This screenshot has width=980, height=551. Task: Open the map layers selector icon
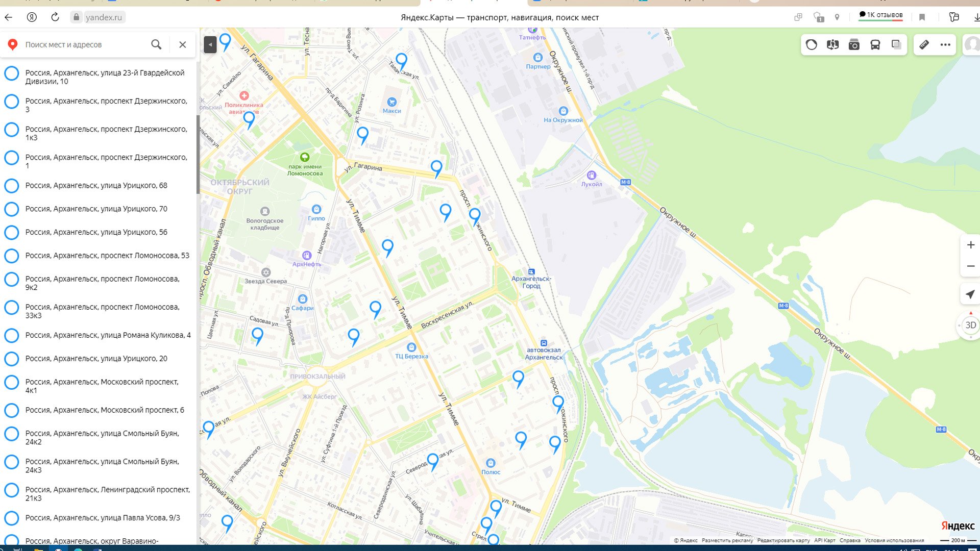point(896,44)
